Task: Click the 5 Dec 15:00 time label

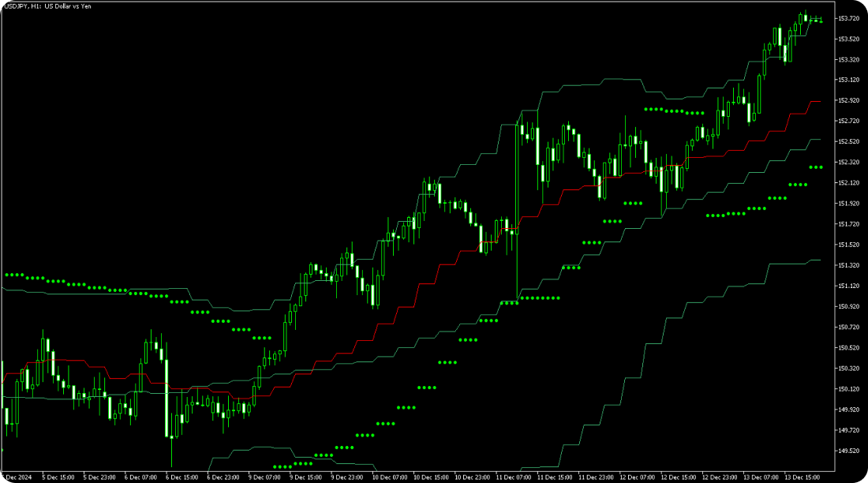Action: (58, 477)
